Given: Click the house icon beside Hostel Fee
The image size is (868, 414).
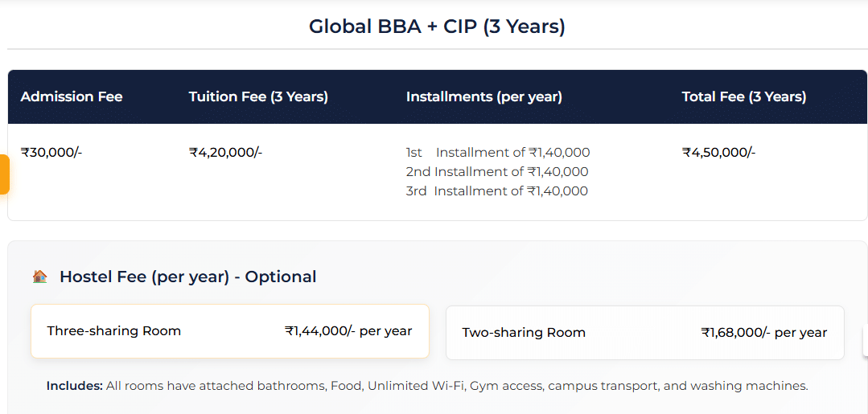Looking at the screenshot, I should click(x=39, y=277).
